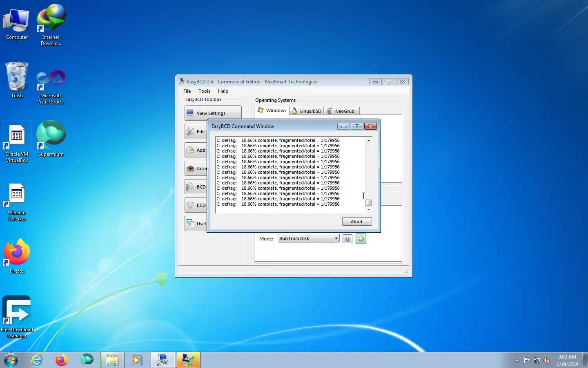Click the EasyBCD Command Window title text

(x=243, y=126)
